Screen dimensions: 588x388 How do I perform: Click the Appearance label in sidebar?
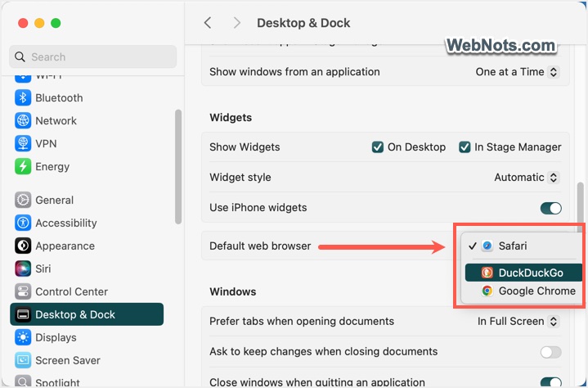coord(65,246)
